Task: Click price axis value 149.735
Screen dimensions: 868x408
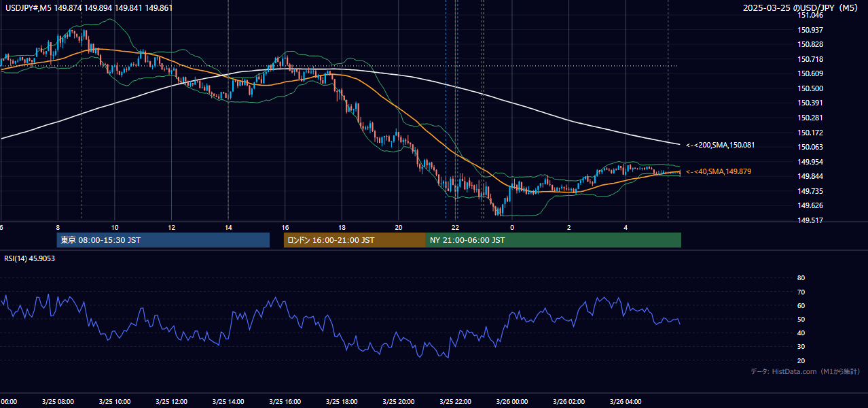Action: tap(810, 191)
